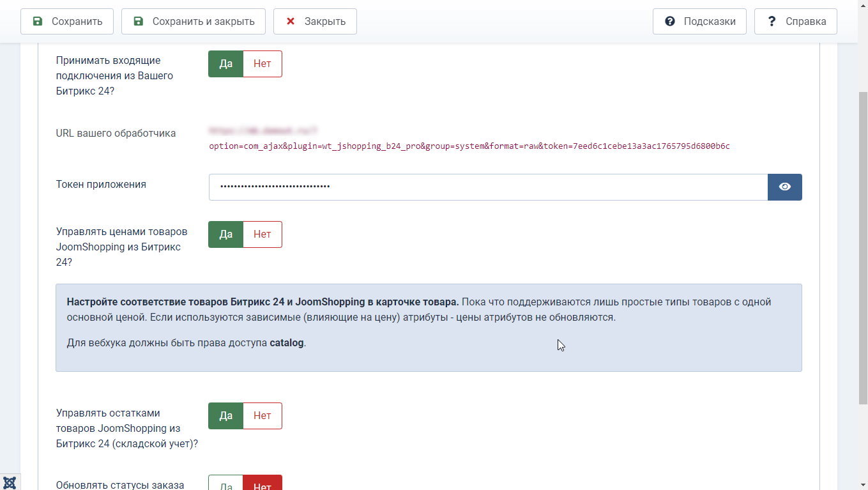Viewport: 868px width, 490px height.
Task: Click the Токен приложения password field
Action: pos(488,187)
